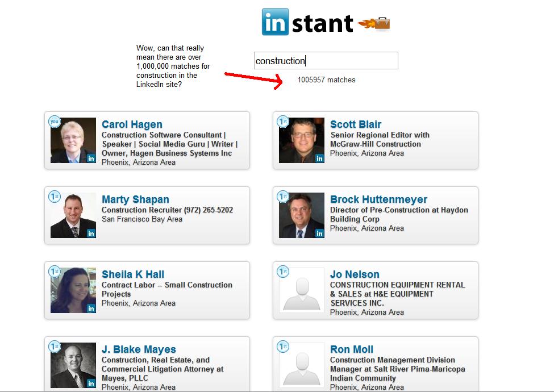554x392 pixels.
Task: Click the LinkedIn 'in' logo at top
Action: [275, 22]
